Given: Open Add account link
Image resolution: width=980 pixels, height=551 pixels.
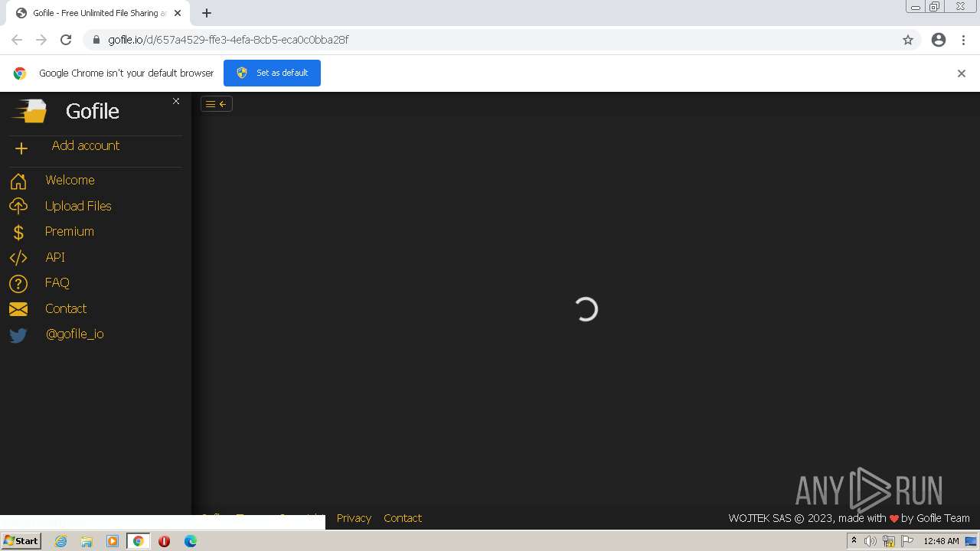Looking at the screenshot, I should tap(85, 145).
